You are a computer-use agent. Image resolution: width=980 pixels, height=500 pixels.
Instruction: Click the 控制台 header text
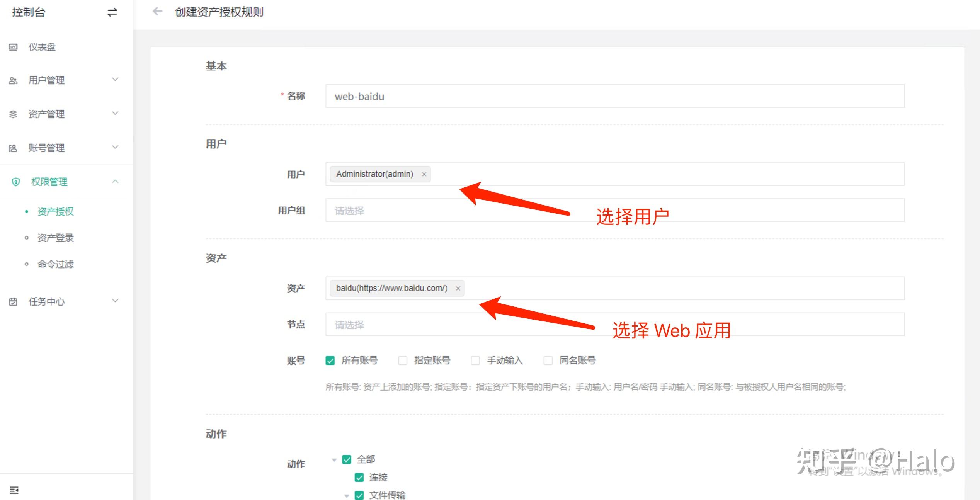coord(29,12)
